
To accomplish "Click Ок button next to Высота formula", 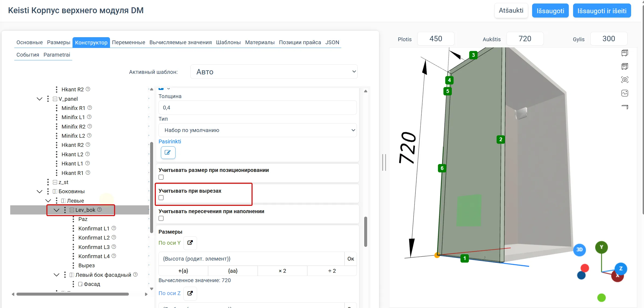I will tap(351, 259).
